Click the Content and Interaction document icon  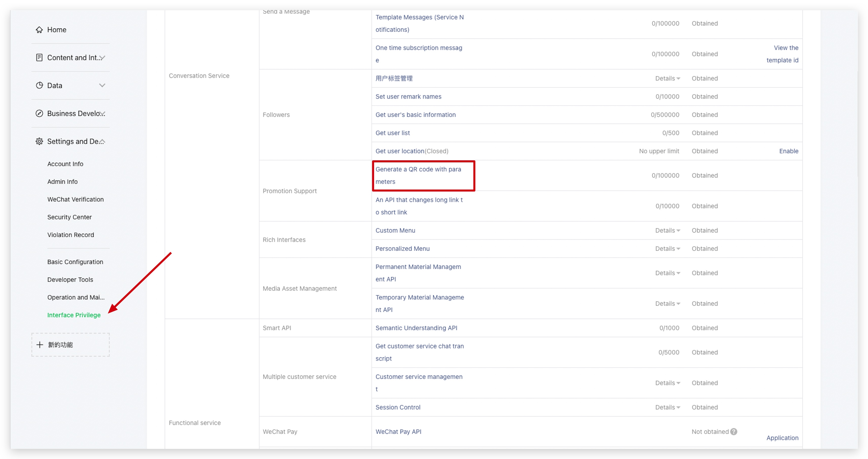[x=39, y=58]
